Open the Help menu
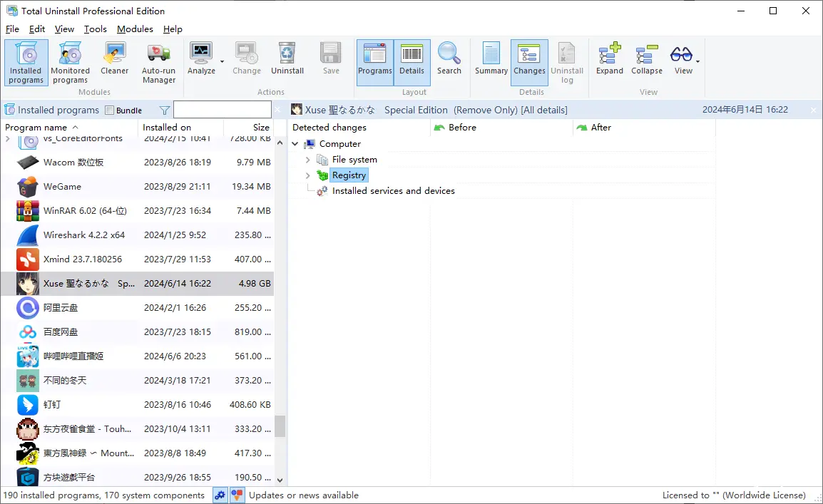Viewport: 823px width, 504px height. pyautogui.click(x=173, y=29)
